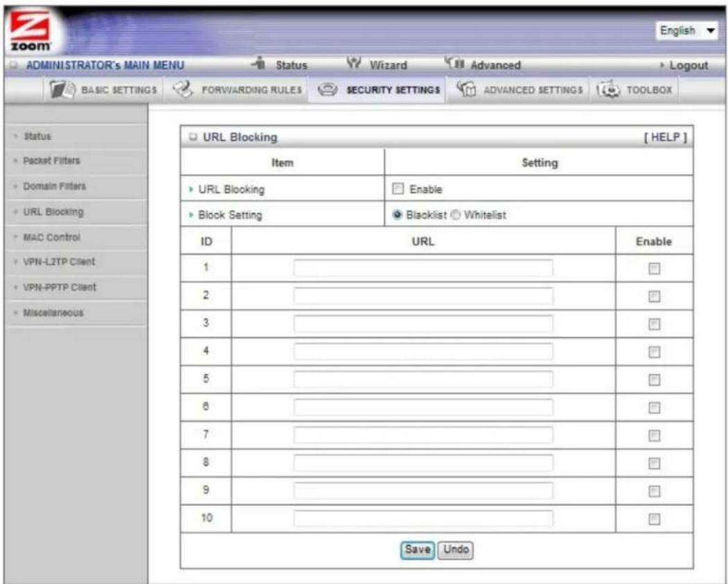
Task: Open Packet Filters in sidebar
Action: tap(51, 161)
